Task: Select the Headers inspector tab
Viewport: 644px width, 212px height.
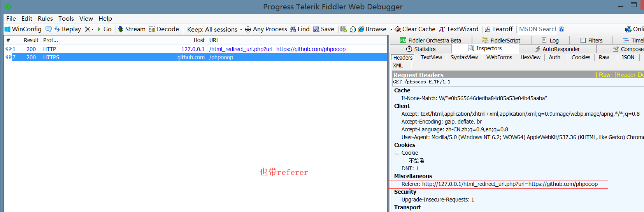Action: (403, 58)
